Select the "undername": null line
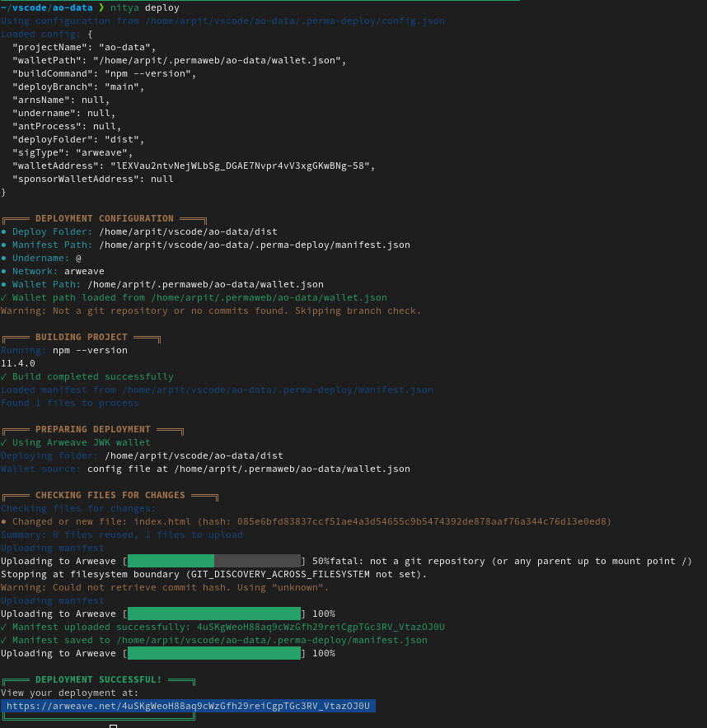The height and width of the screenshot is (728, 707). tap(64, 113)
